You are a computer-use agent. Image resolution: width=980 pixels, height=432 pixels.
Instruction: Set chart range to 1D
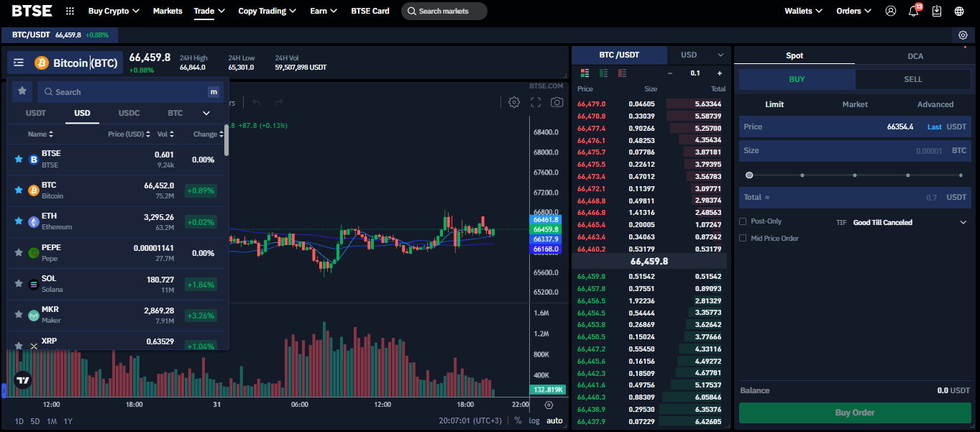(19, 421)
